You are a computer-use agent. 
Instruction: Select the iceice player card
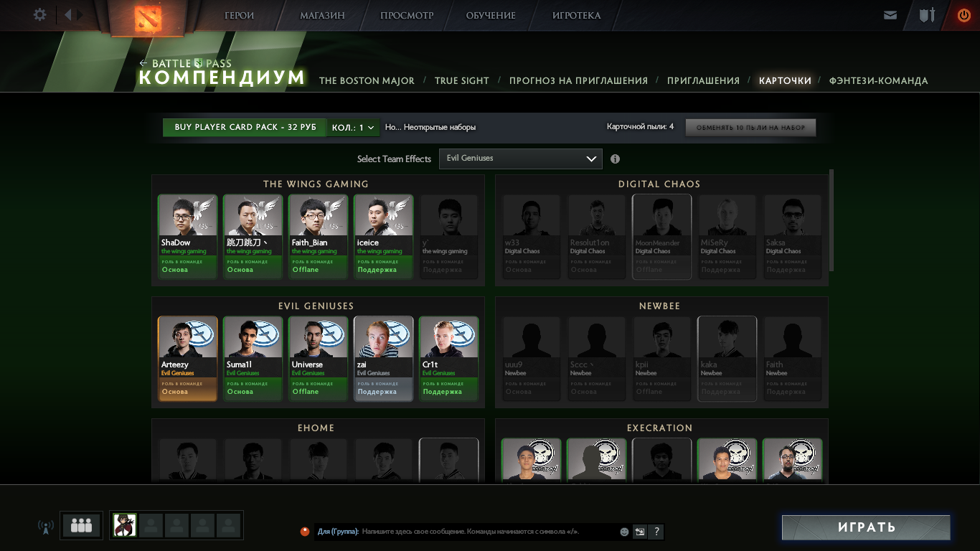(x=383, y=237)
